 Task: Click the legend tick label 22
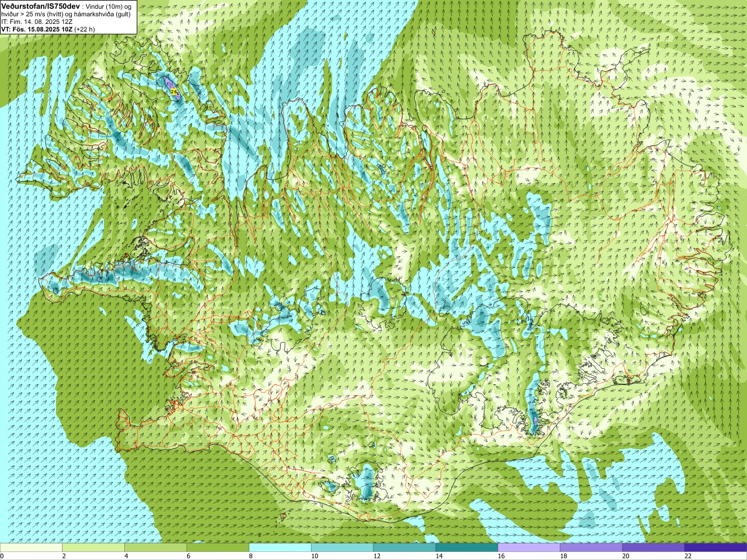(x=688, y=556)
